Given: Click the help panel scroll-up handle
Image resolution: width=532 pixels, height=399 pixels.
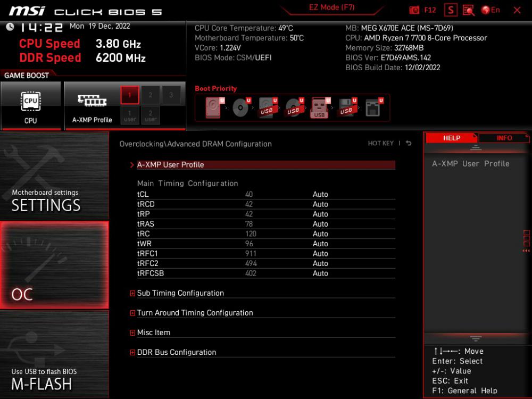Looking at the screenshot, I should (x=475, y=147).
